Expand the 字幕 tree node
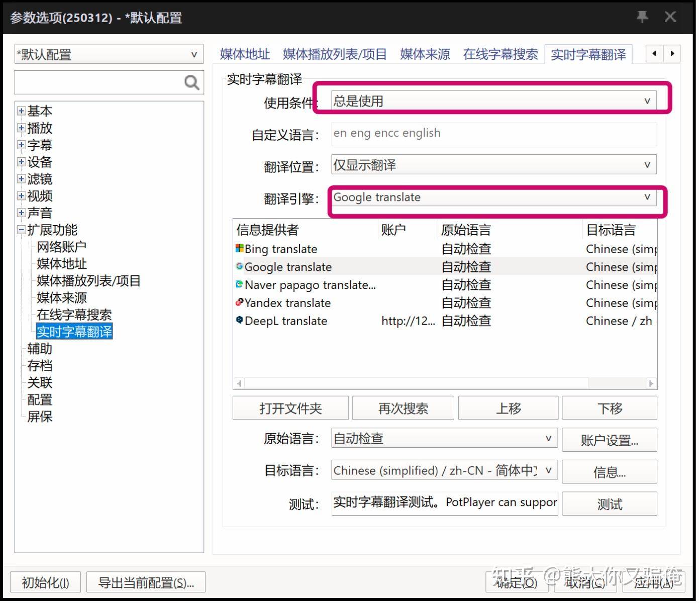 click(x=22, y=146)
